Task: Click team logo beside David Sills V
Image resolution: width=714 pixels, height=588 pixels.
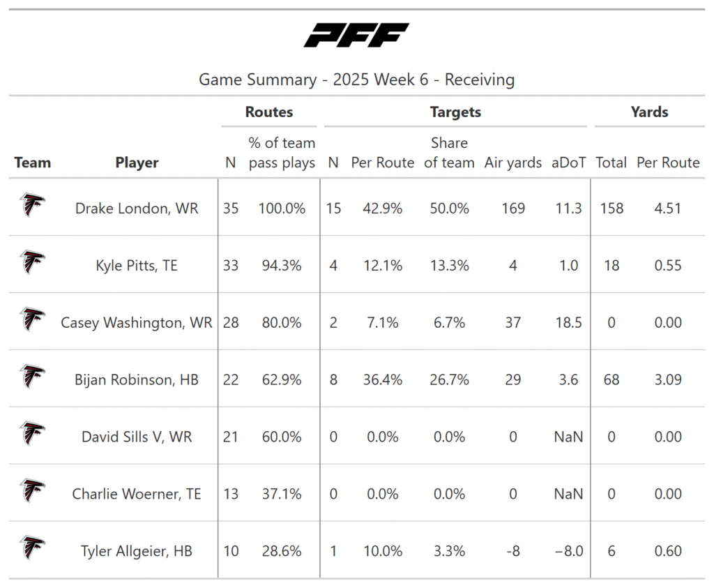Action: (x=32, y=435)
